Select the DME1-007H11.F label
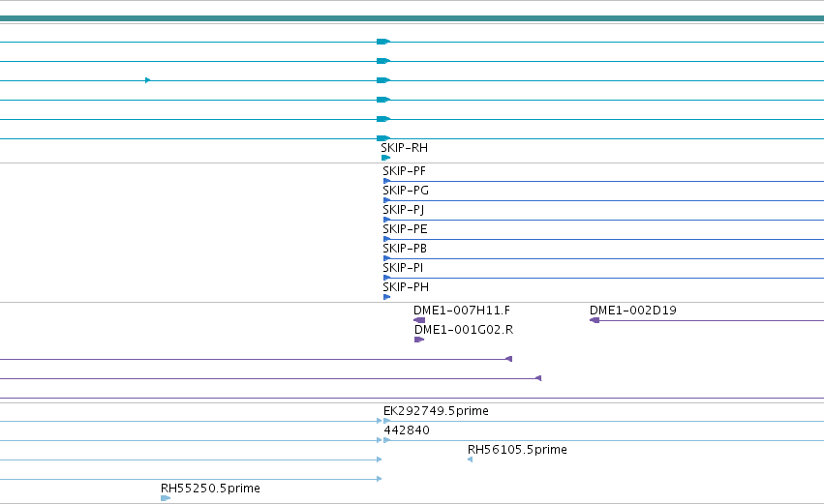The height and width of the screenshot is (504, 824). pyautogui.click(x=462, y=311)
